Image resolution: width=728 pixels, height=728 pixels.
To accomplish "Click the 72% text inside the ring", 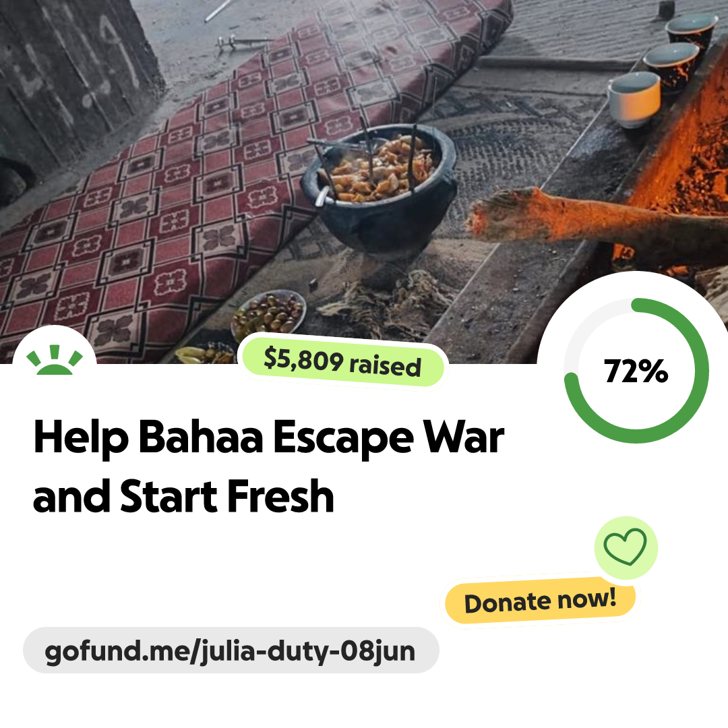I will click(636, 371).
